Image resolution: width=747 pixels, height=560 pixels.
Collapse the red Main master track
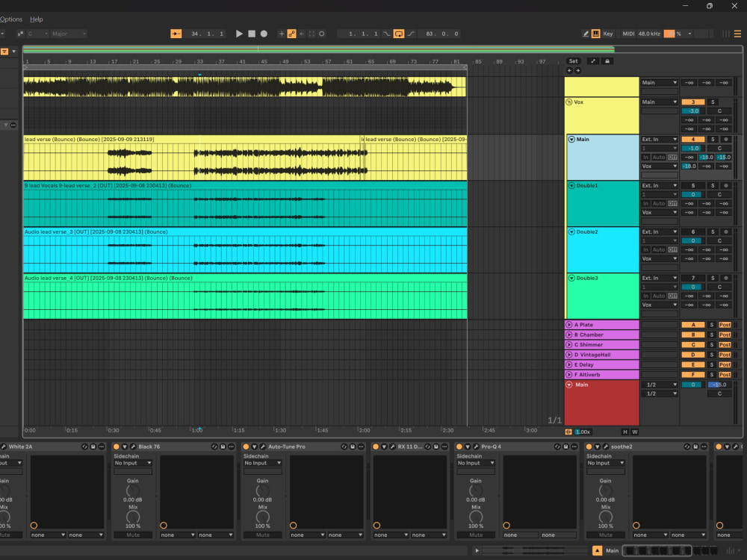(x=568, y=385)
